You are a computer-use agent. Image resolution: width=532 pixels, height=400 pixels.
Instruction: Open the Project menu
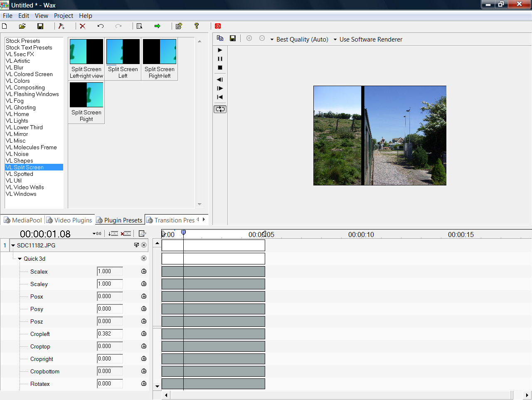64,16
